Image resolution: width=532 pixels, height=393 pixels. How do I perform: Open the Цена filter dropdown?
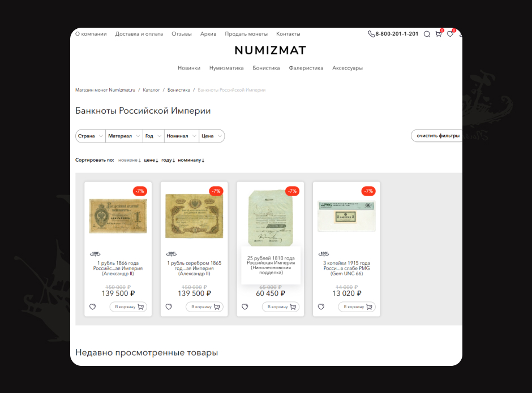pyautogui.click(x=212, y=136)
